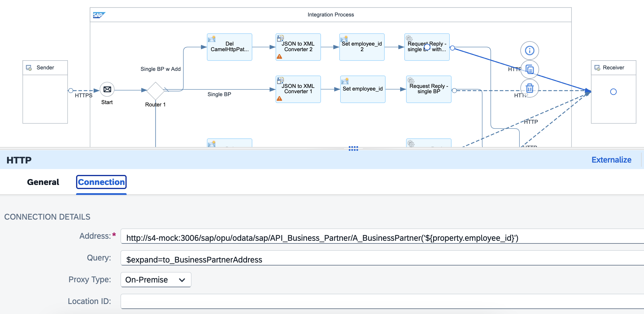Click the panel splitter grip dots
Screen dimensions: 644x314
[x=353, y=148]
